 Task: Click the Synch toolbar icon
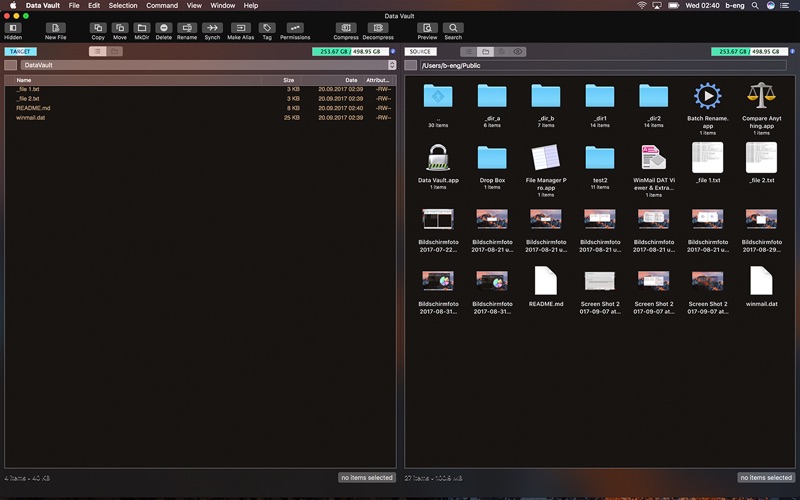point(212,28)
